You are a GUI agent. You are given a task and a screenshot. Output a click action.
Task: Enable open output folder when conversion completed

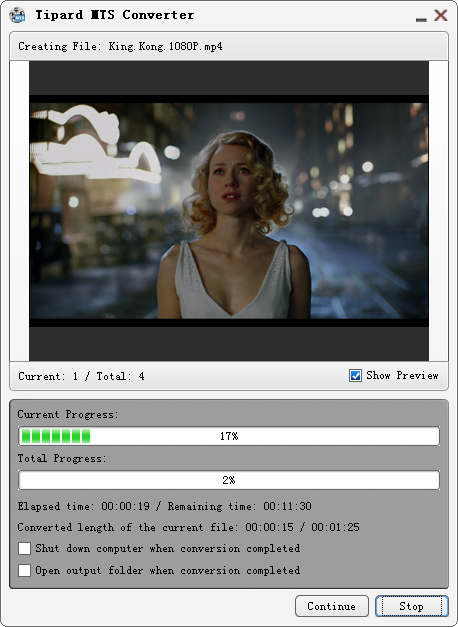pyautogui.click(x=24, y=570)
